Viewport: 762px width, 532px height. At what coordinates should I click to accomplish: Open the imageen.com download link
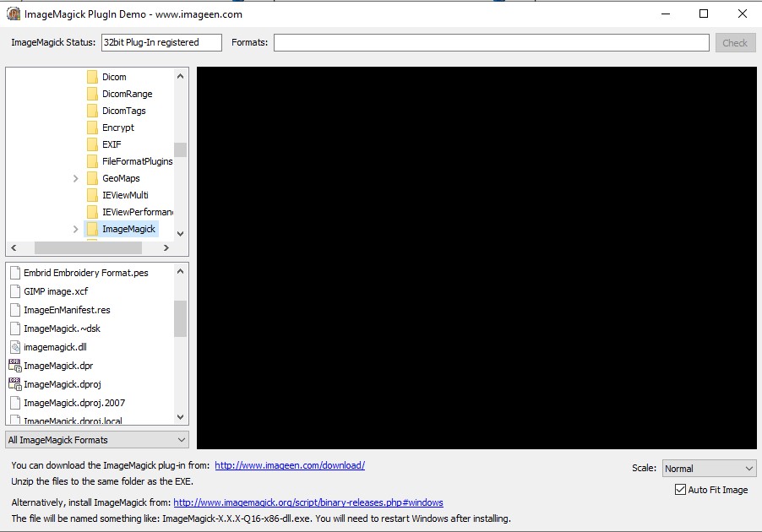coord(290,465)
